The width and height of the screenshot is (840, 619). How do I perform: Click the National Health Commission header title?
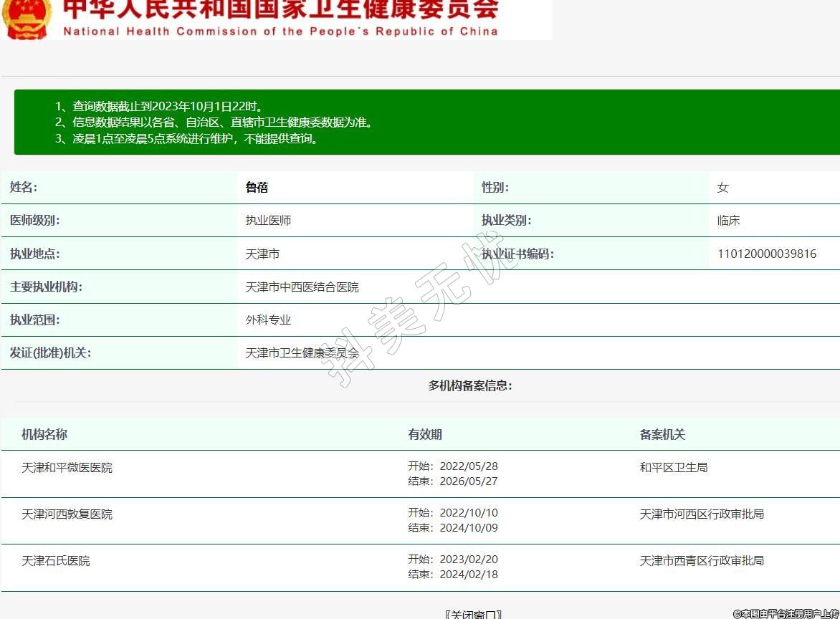coord(280,18)
